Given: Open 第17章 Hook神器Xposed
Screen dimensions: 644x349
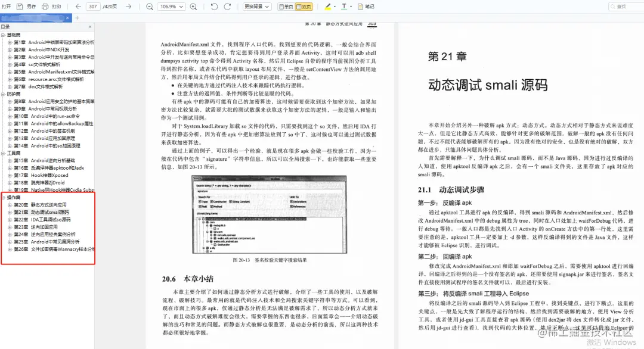Looking at the screenshot, I should [x=41, y=175].
